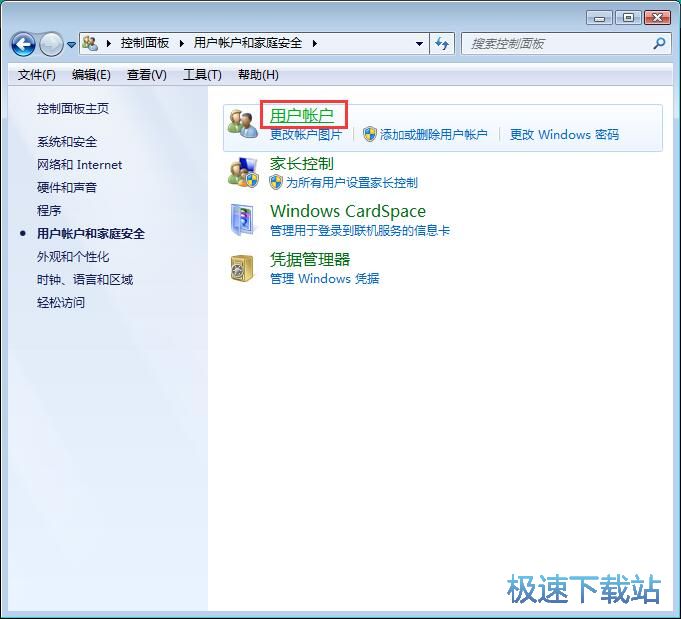Open the 帮助(H) menu
The image size is (681, 619).
pos(258,75)
